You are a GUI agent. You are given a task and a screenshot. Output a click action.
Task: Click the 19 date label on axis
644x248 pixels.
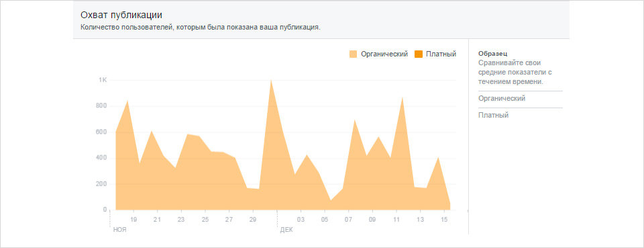(133, 220)
